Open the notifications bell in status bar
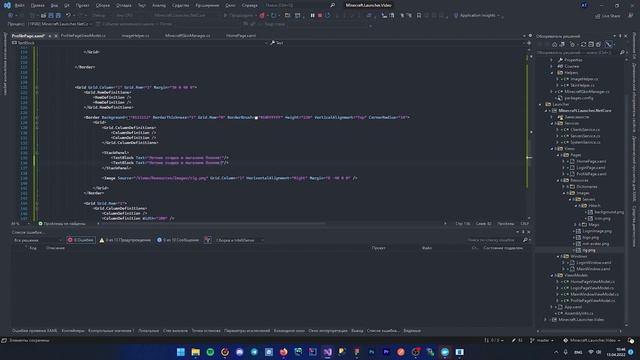This screenshot has height=360, width=640. coord(631,340)
